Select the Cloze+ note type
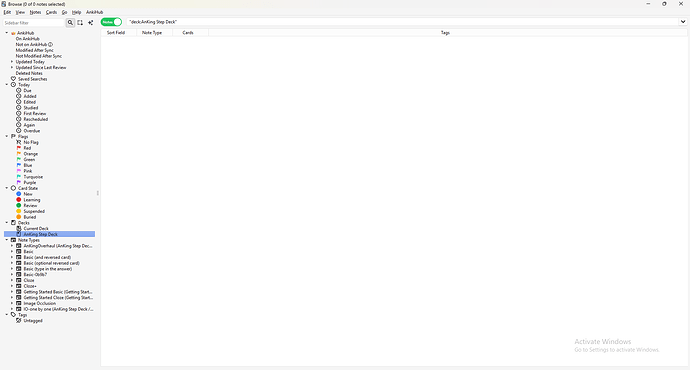The image size is (690, 370). pos(30,286)
